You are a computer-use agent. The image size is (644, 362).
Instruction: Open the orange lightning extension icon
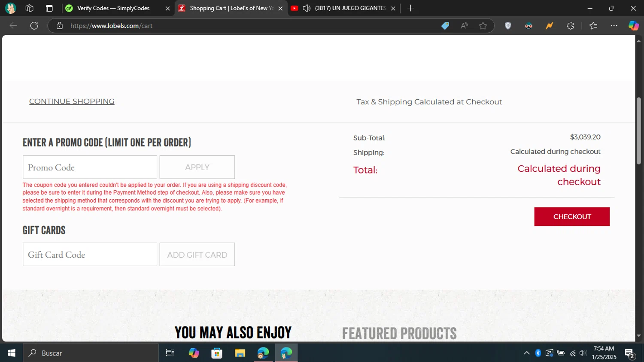(x=549, y=26)
